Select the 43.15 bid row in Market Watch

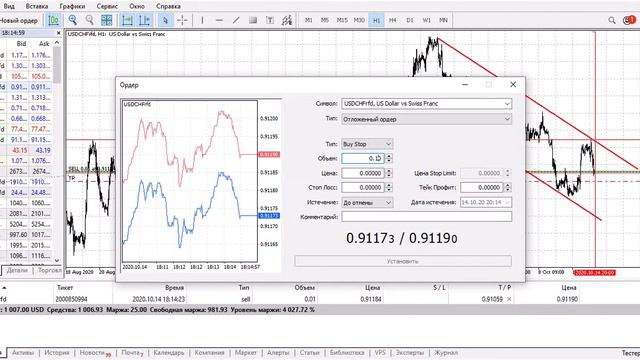pos(27,150)
